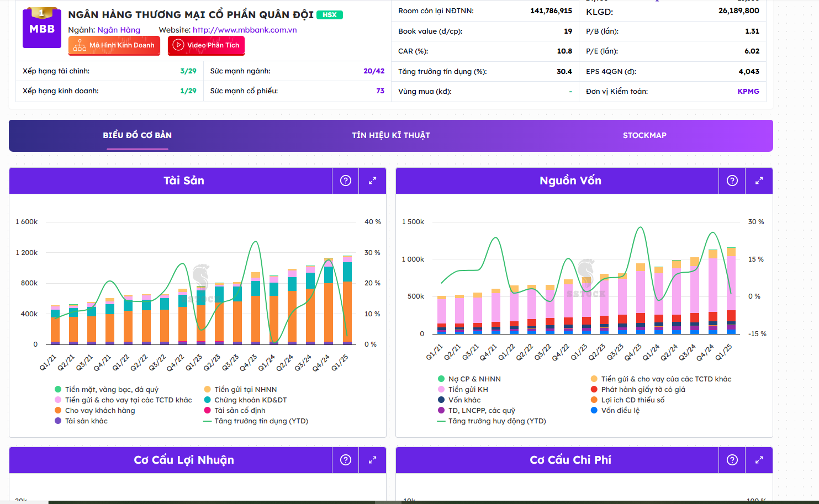Screen dimensions: 819x504
Task: Click help icon on Cơ Cấu Lợi Nhuận
Action: pyautogui.click(x=346, y=460)
